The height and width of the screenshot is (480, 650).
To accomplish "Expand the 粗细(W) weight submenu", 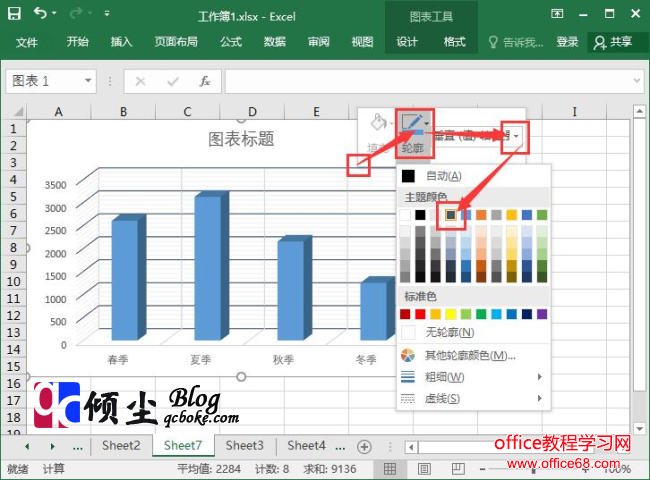I will tap(473, 377).
